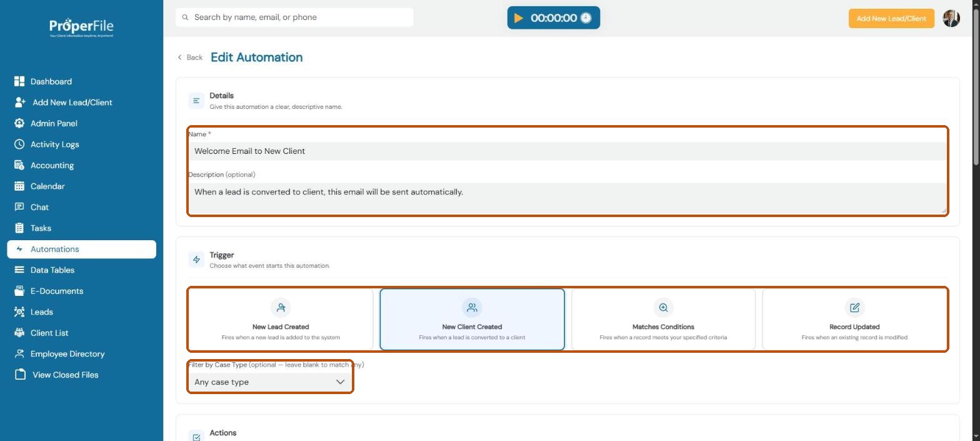Click the Employee Directory person icon
Image resolution: width=980 pixels, height=441 pixels.
point(19,353)
